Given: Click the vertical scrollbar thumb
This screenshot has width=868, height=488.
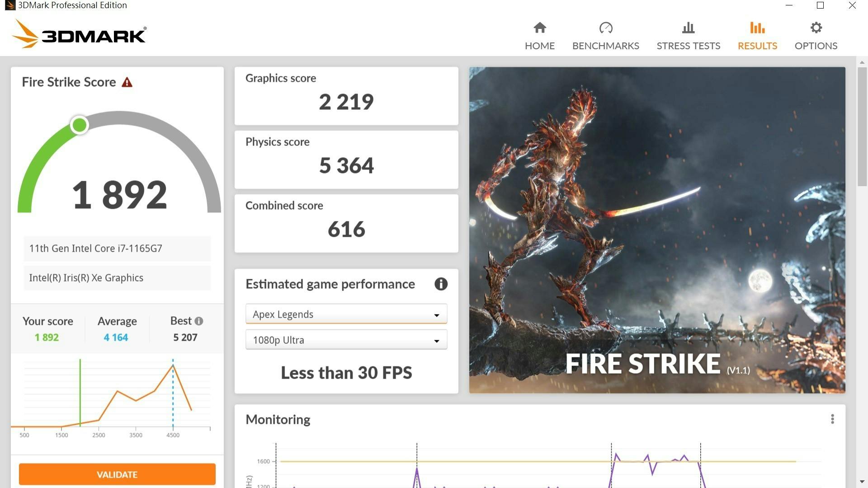Looking at the screenshot, I should pyautogui.click(x=862, y=127).
